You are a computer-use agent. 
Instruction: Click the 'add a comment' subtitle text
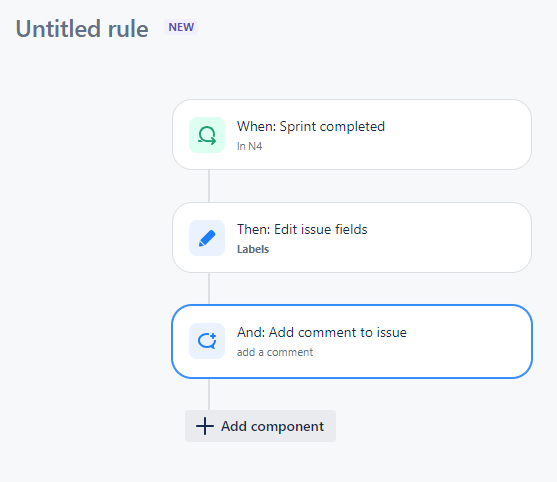coord(275,352)
